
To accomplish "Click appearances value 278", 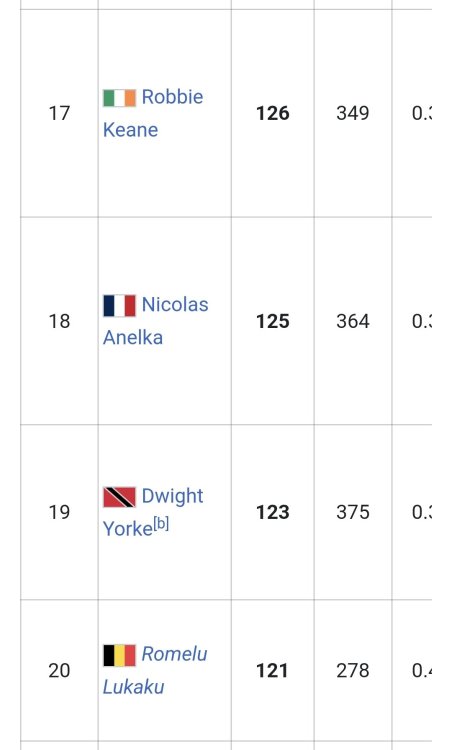I will (353, 671).
